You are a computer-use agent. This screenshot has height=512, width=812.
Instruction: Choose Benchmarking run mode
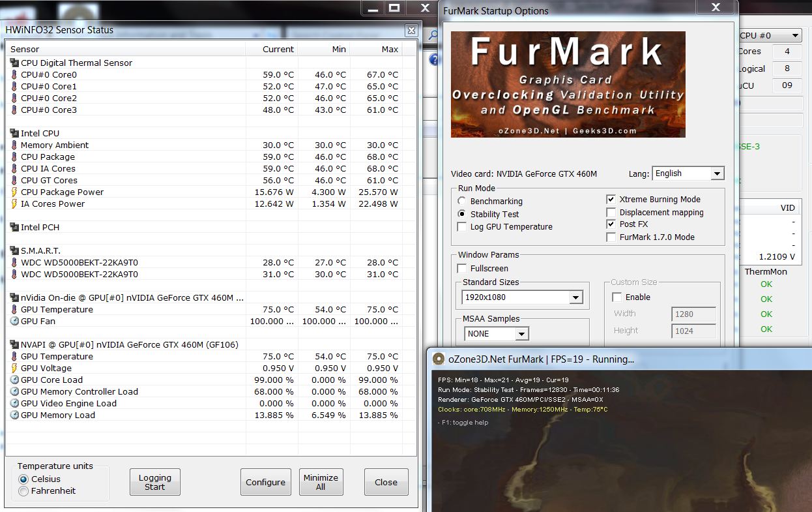[x=462, y=202]
